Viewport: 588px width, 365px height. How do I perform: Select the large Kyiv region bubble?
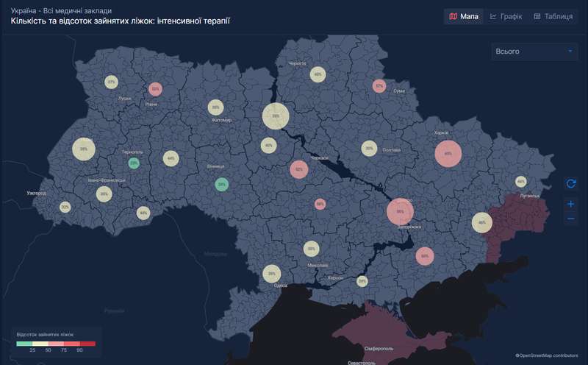click(x=276, y=116)
